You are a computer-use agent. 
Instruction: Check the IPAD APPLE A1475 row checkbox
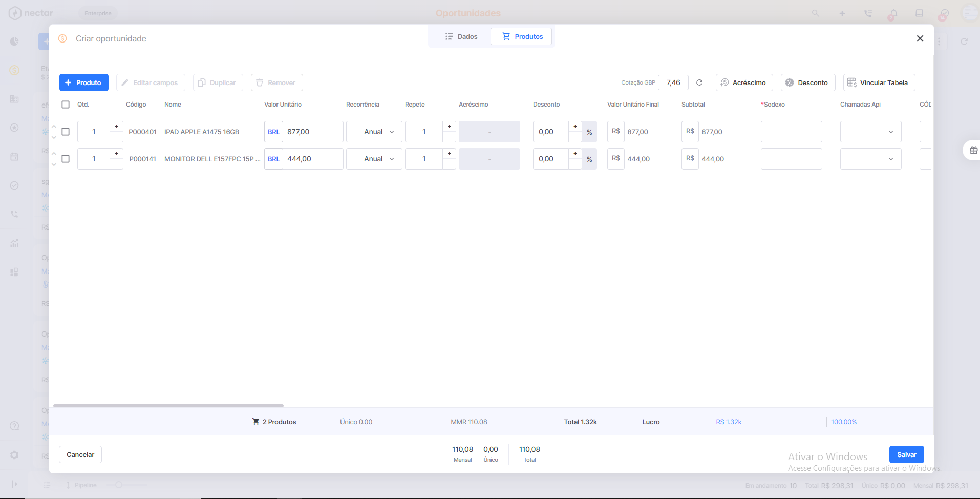point(66,132)
